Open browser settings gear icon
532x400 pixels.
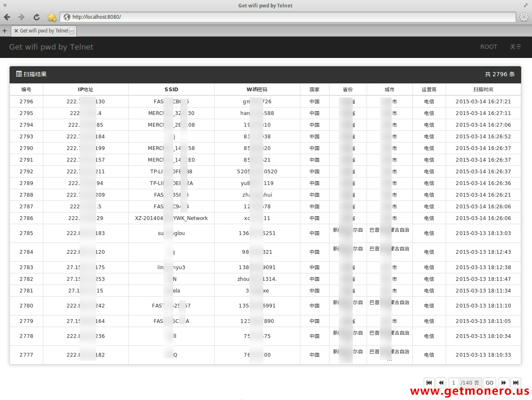[x=524, y=17]
